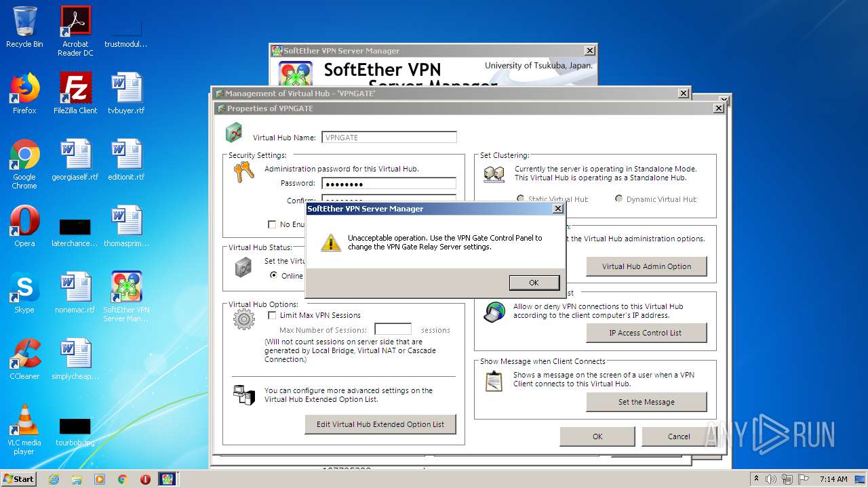Click the Max Number of Sessions field
This screenshot has height=488, width=868.
(393, 330)
